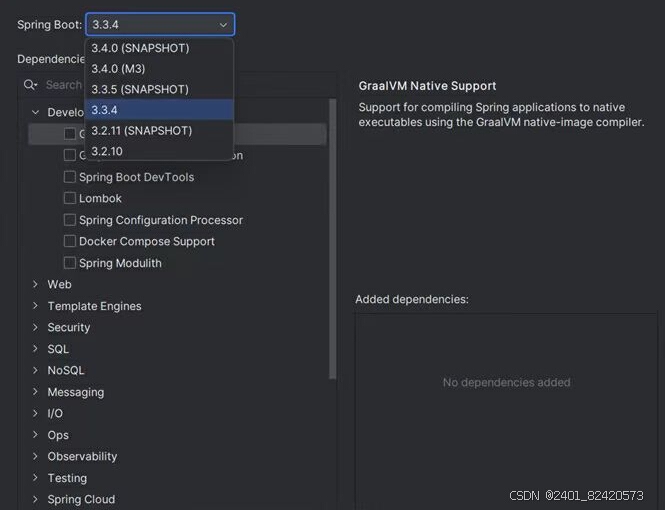Click the GraalVM Native Support heading
Screen dimensions: 665x510
[427, 86]
